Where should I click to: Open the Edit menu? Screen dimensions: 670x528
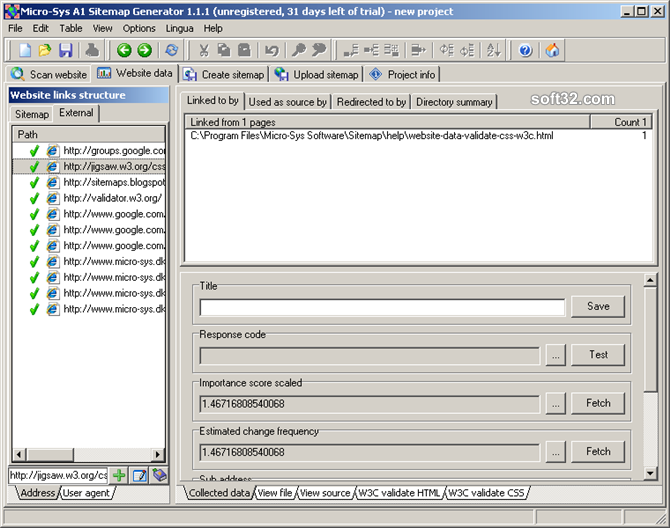[41, 29]
